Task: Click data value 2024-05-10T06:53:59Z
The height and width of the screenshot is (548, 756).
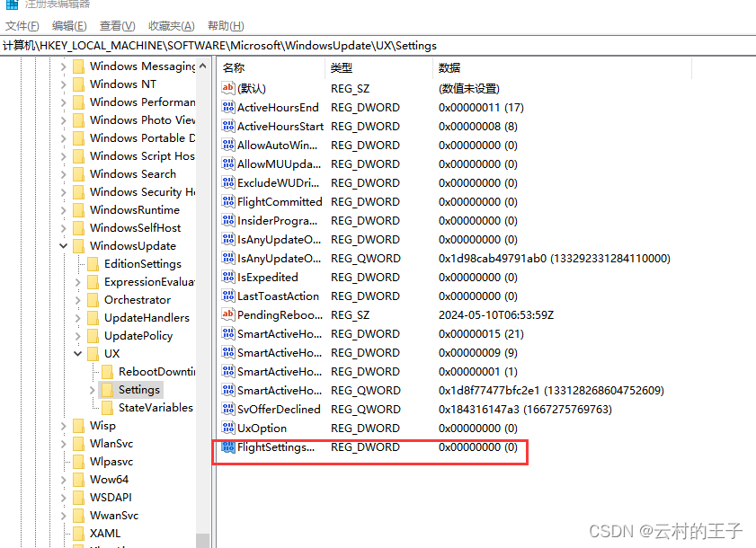Action: click(x=496, y=315)
